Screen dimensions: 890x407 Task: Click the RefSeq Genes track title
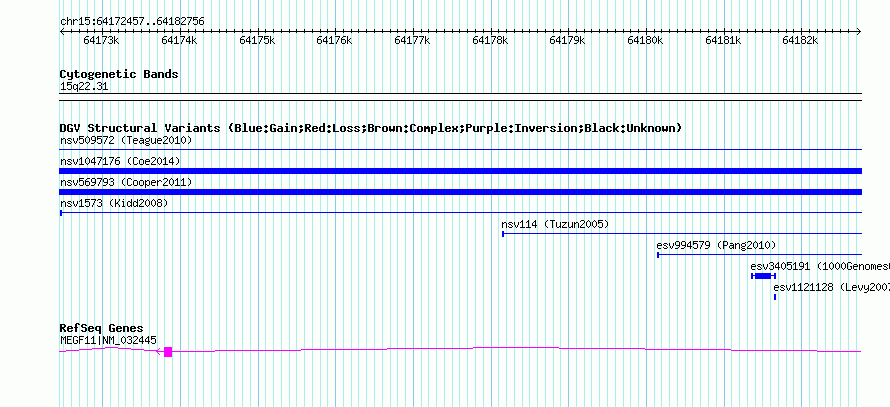(102, 328)
